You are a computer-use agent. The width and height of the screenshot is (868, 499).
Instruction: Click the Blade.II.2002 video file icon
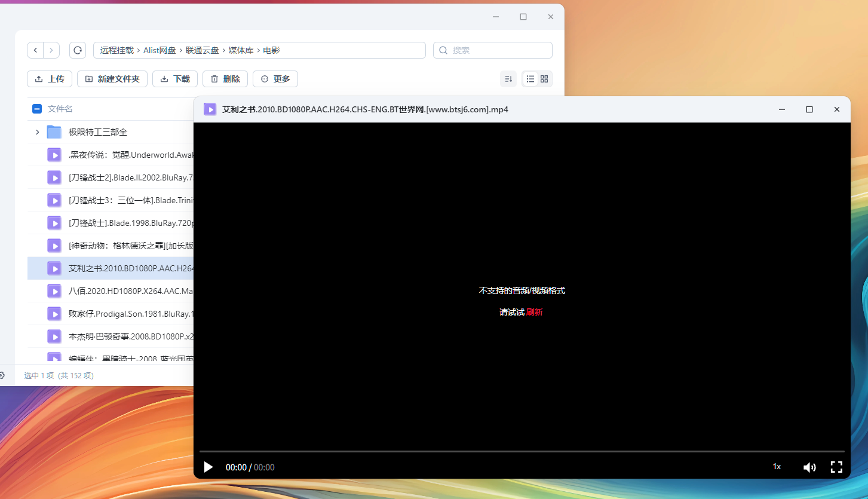[54, 177]
